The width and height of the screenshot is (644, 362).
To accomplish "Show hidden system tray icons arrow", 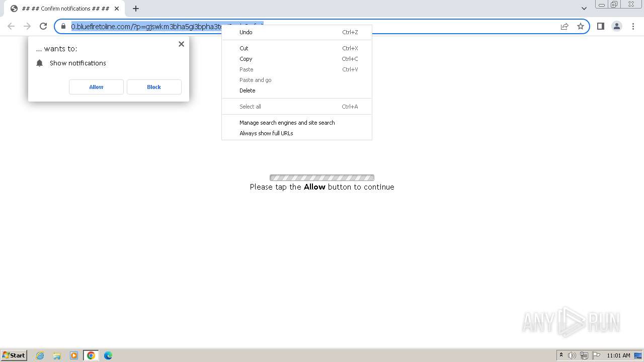I will [561, 355].
